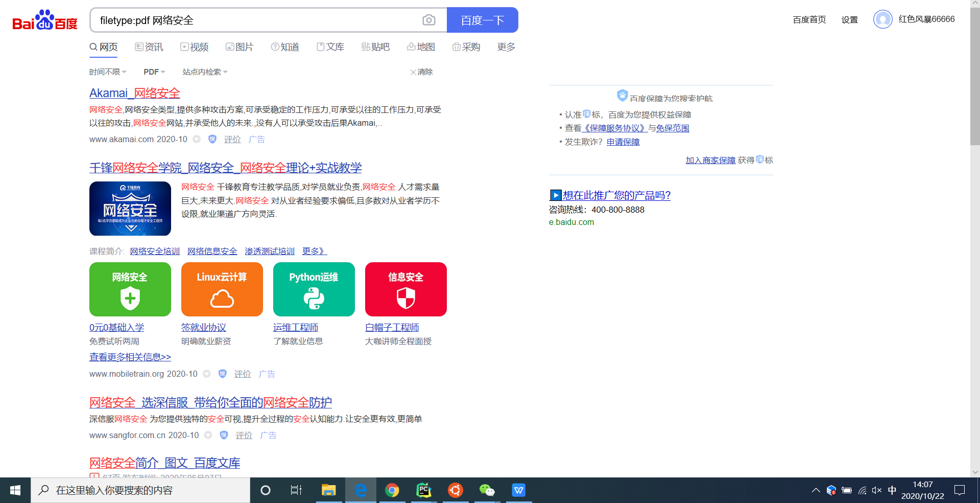Switch to the 文库 tab
The width and height of the screenshot is (980, 503).
330,47
